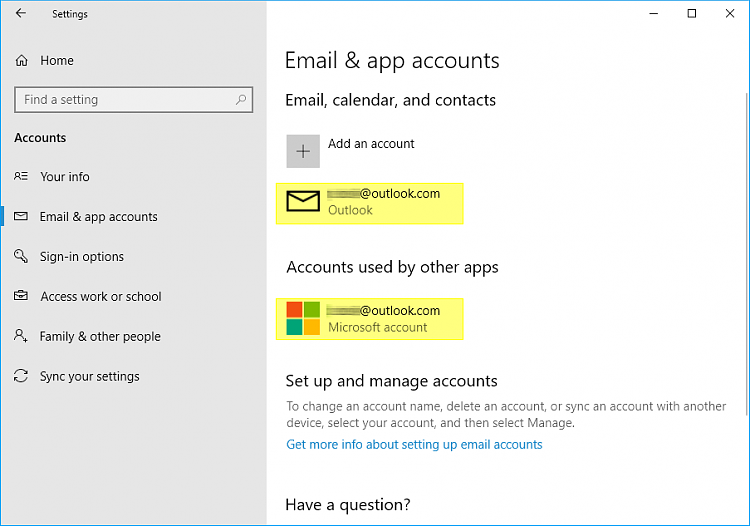The width and height of the screenshot is (750, 526).
Task: Open the Home icon in sidebar
Action: click(22, 61)
